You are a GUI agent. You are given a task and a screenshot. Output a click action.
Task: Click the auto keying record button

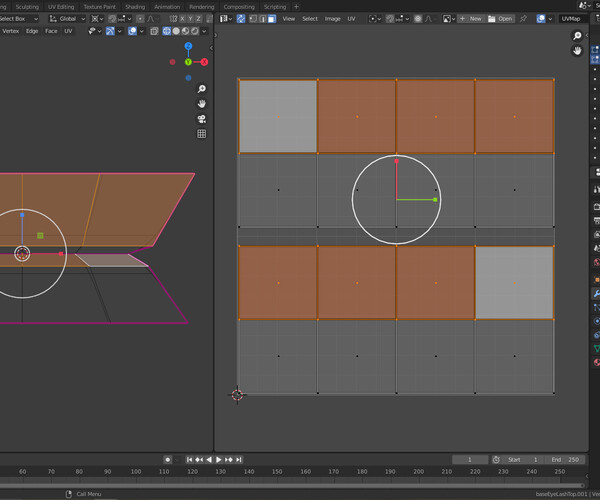168,459
